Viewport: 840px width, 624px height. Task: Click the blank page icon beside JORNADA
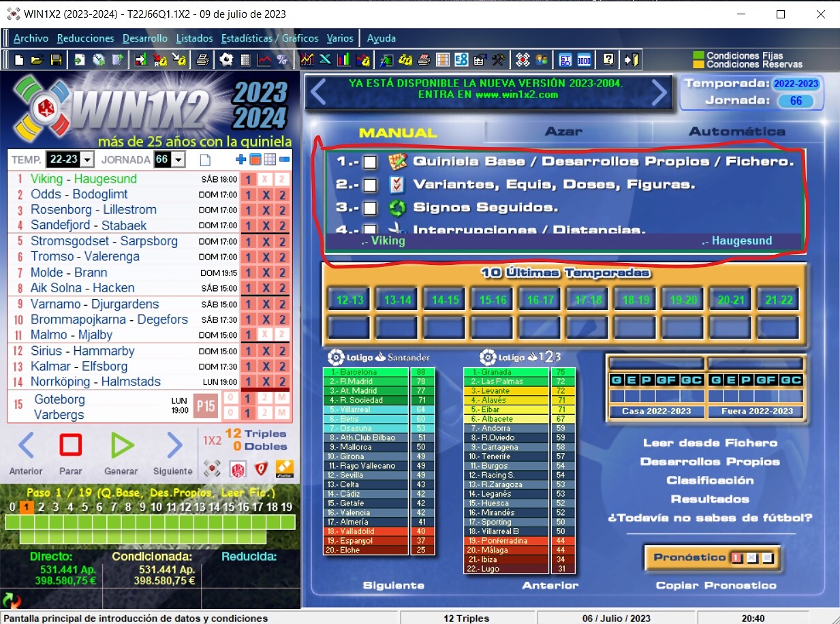204,160
